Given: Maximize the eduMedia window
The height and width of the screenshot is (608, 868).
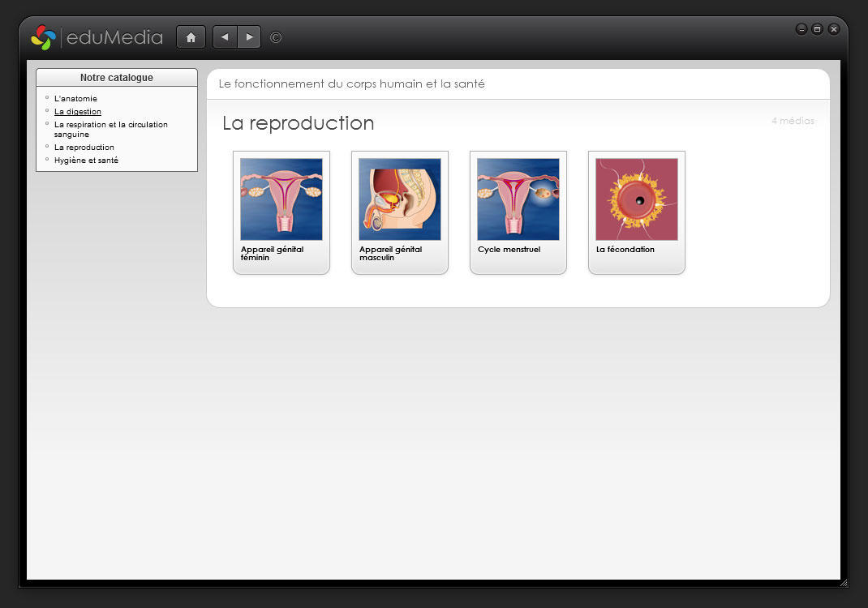Looking at the screenshot, I should pyautogui.click(x=817, y=29).
